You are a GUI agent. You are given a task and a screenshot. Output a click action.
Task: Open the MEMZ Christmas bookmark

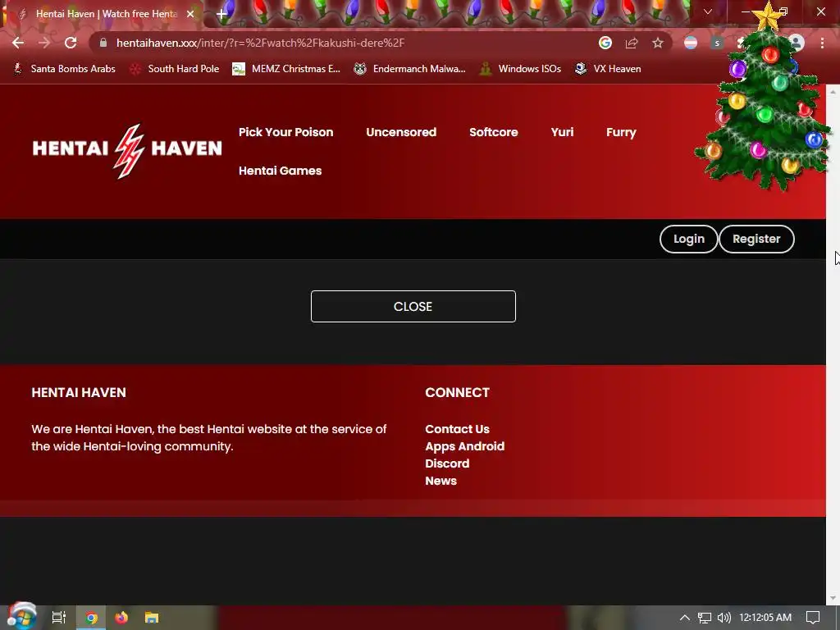pos(286,69)
